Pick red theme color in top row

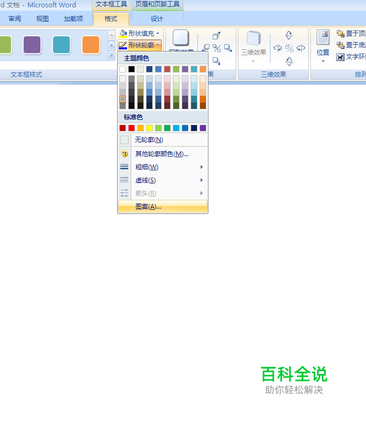(x=167, y=69)
